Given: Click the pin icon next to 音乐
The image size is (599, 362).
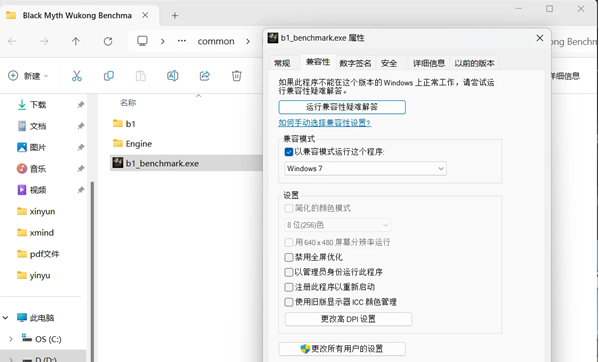Looking at the screenshot, I should pos(81,168).
